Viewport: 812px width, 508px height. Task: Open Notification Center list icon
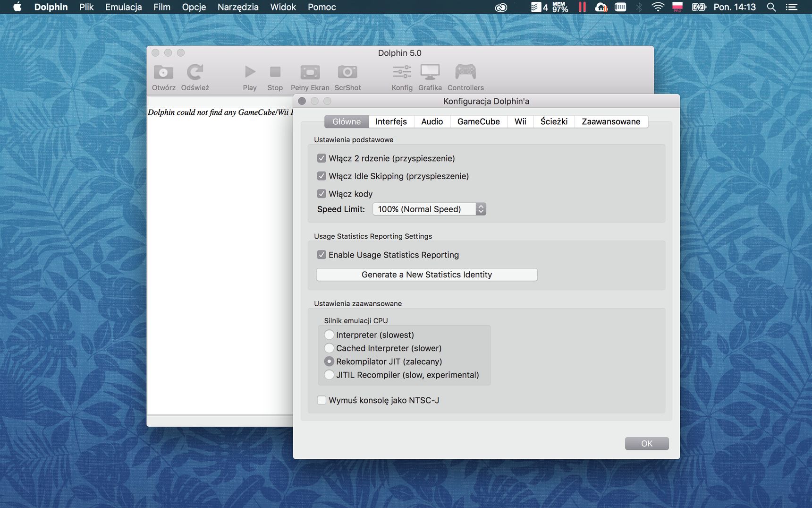(792, 7)
